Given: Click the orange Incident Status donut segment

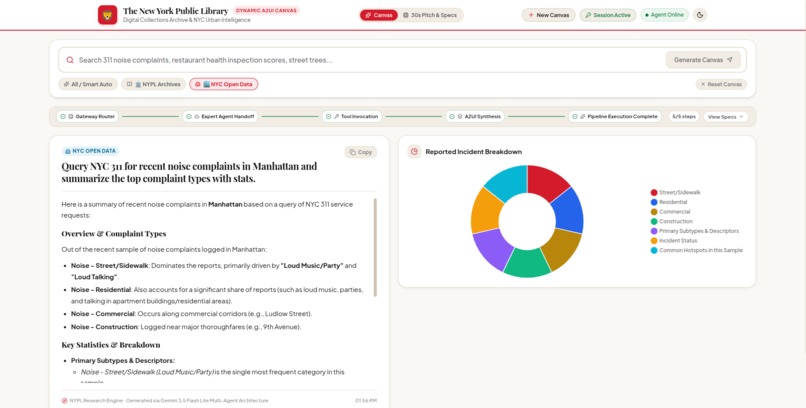Looking at the screenshot, I should (485, 211).
